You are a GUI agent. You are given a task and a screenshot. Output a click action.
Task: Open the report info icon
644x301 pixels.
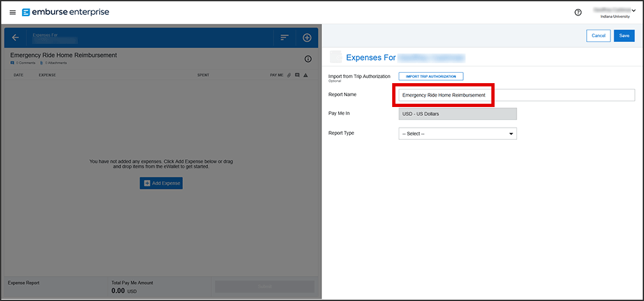308,59
